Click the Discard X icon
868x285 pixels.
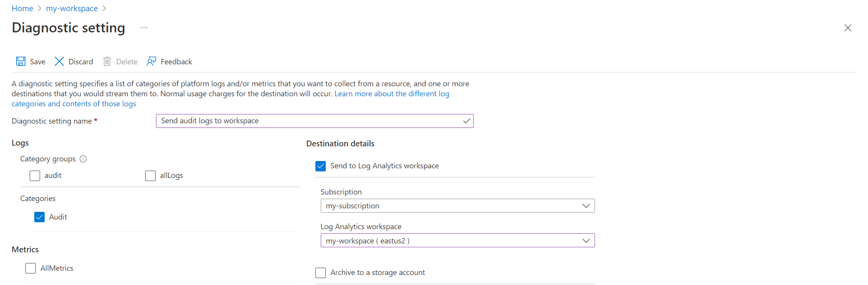coord(59,62)
